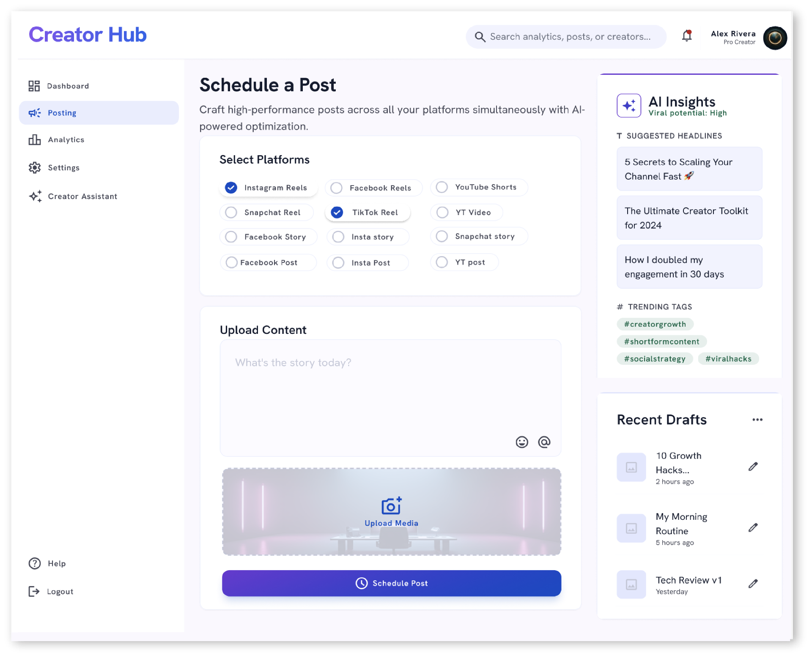Click the AI Insights sparkle icon
This screenshot has width=812, height=658.
tap(629, 105)
